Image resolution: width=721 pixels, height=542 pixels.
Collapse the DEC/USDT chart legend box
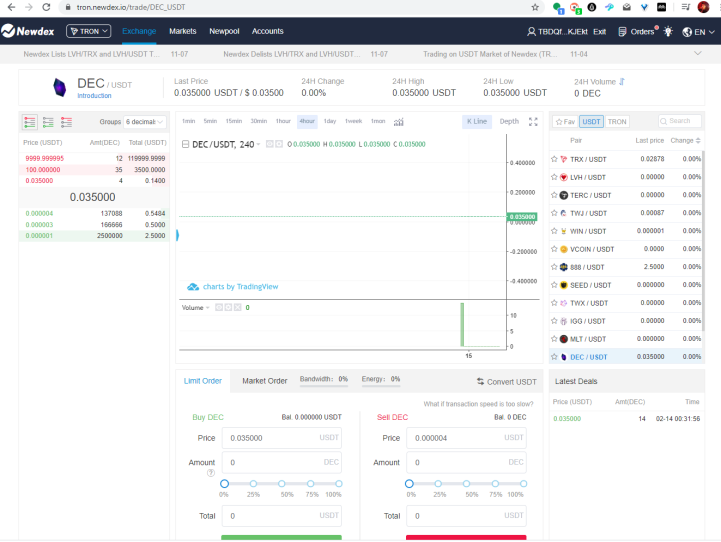click(x=185, y=144)
